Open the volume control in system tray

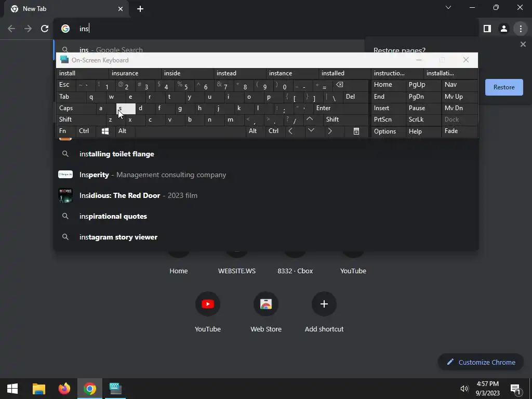464,389
